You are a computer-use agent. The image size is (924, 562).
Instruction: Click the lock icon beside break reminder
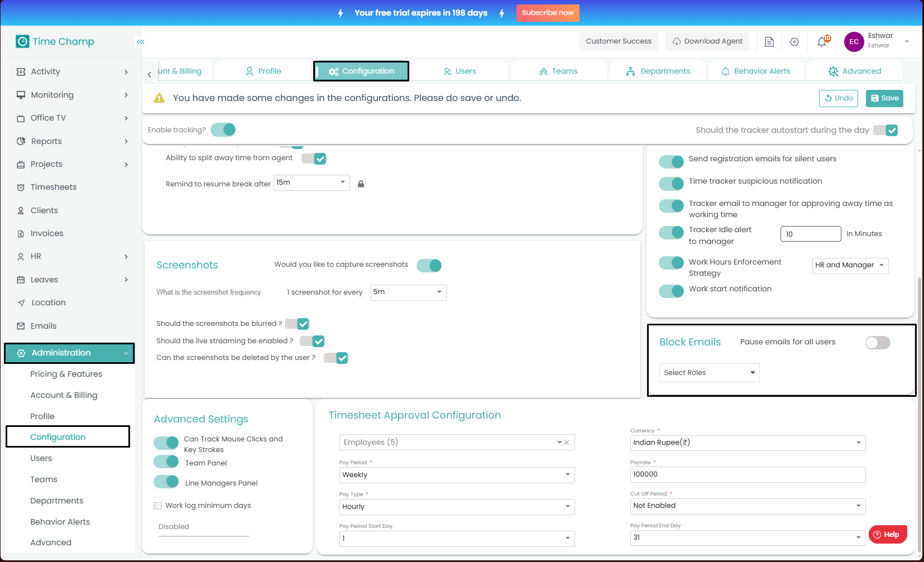[x=361, y=184]
